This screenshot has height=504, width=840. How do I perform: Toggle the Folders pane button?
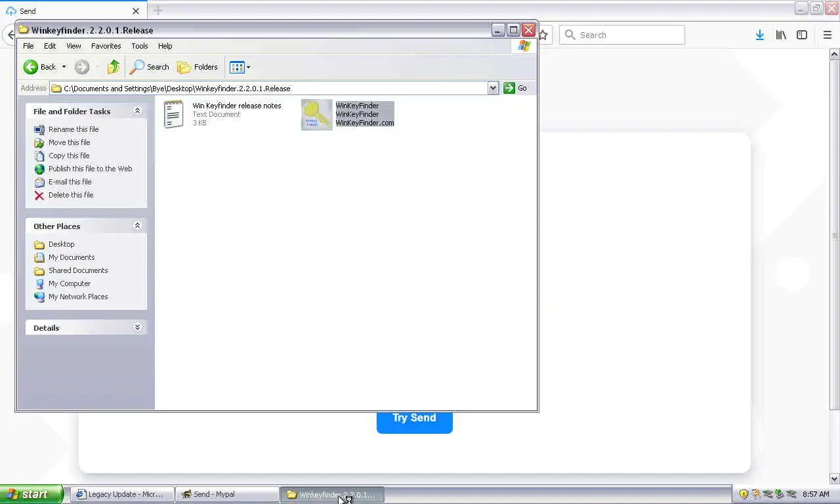pos(198,67)
